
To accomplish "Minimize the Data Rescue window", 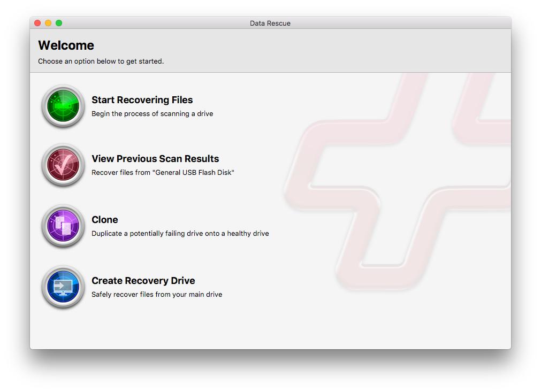I will pyautogui.click(x=48, y=23).
